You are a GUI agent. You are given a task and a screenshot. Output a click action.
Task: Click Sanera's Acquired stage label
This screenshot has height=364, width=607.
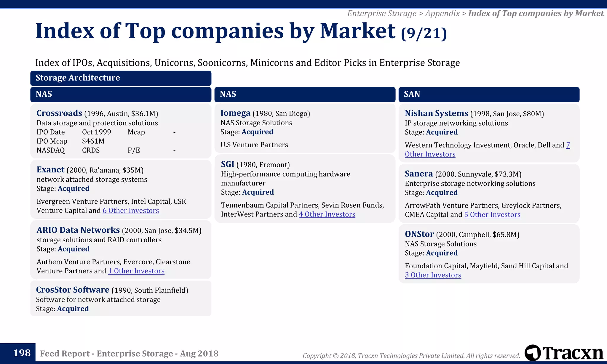(x=442, y=193)
